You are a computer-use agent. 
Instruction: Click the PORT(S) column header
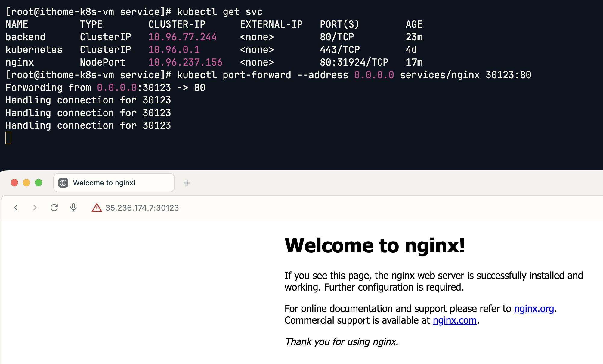coord(340,24)
